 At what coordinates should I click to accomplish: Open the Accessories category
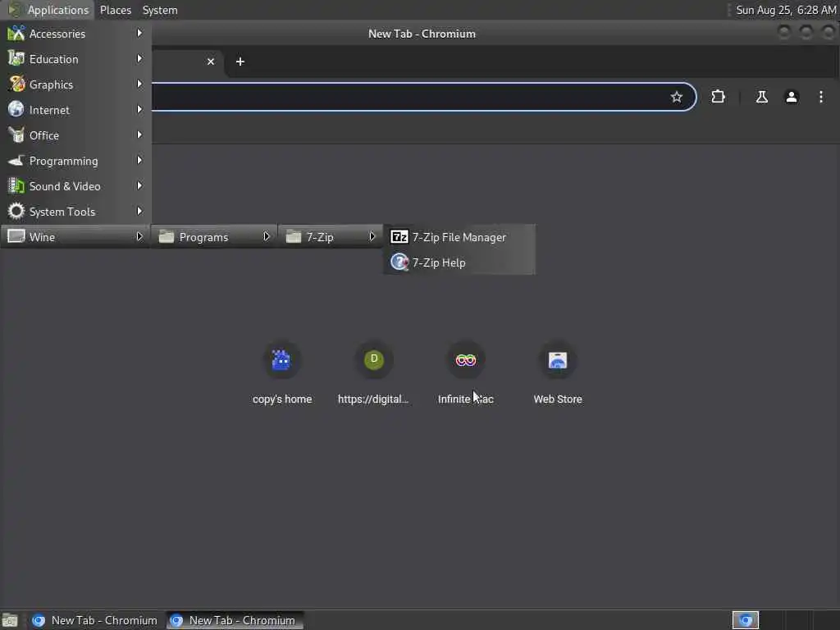click(75, 34)
